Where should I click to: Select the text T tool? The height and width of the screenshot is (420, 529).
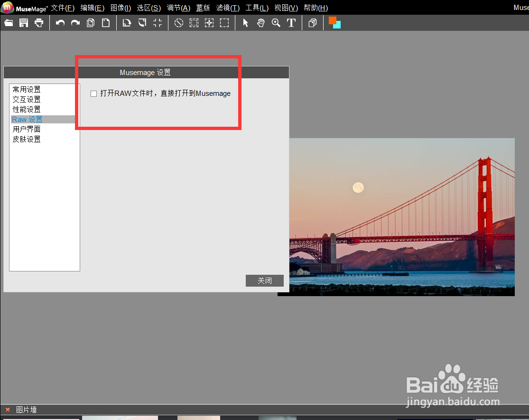(x=291, y=23)
